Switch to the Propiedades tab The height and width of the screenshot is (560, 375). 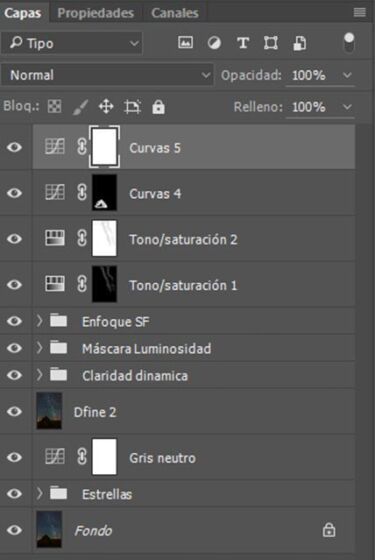click(96, 13)
